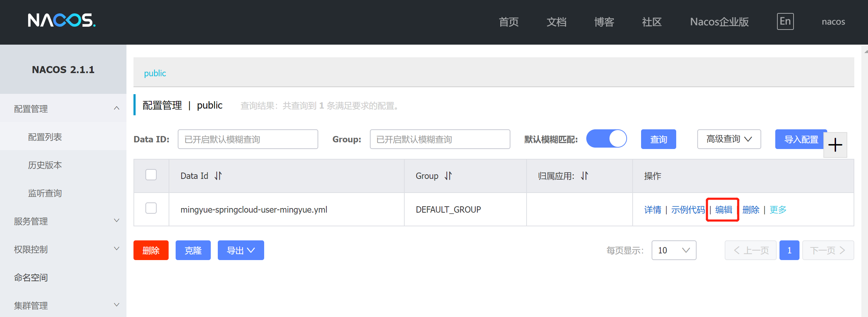
Task: Open 社区 in top navigation
Action: point(652,22)
